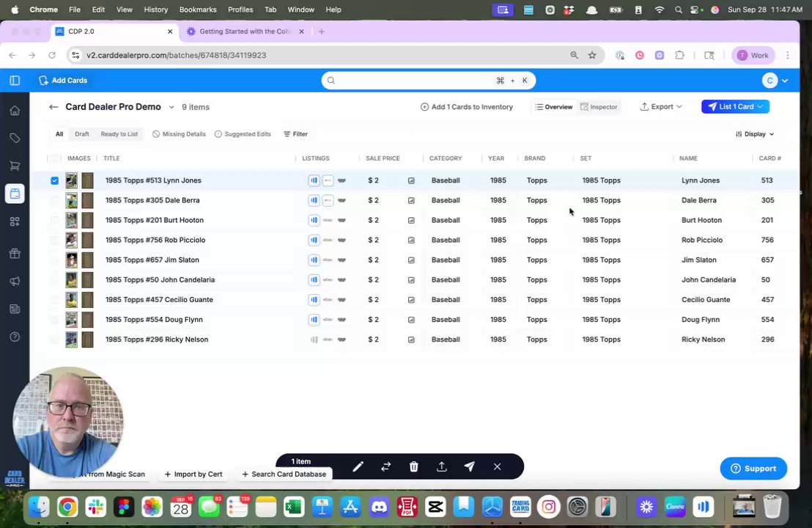Open the Display options dropdown
Screen dimensions: 812x528
point(755,134)
